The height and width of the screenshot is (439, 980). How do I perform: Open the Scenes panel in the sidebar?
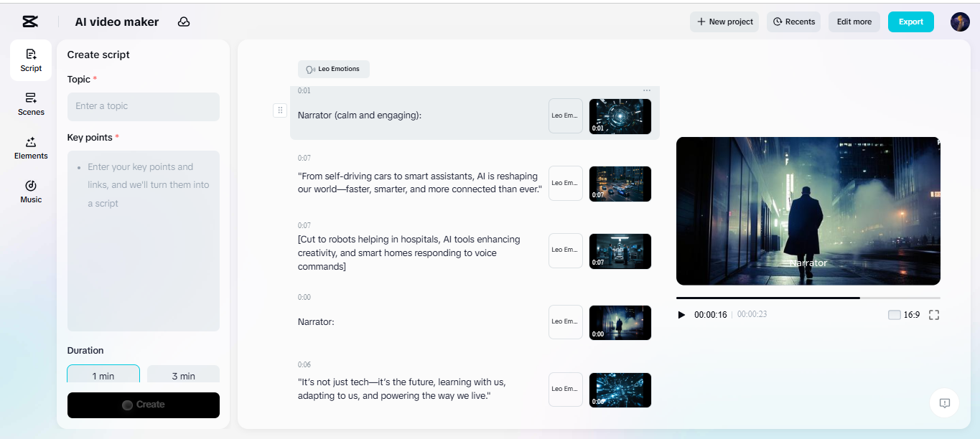(30, 105)
